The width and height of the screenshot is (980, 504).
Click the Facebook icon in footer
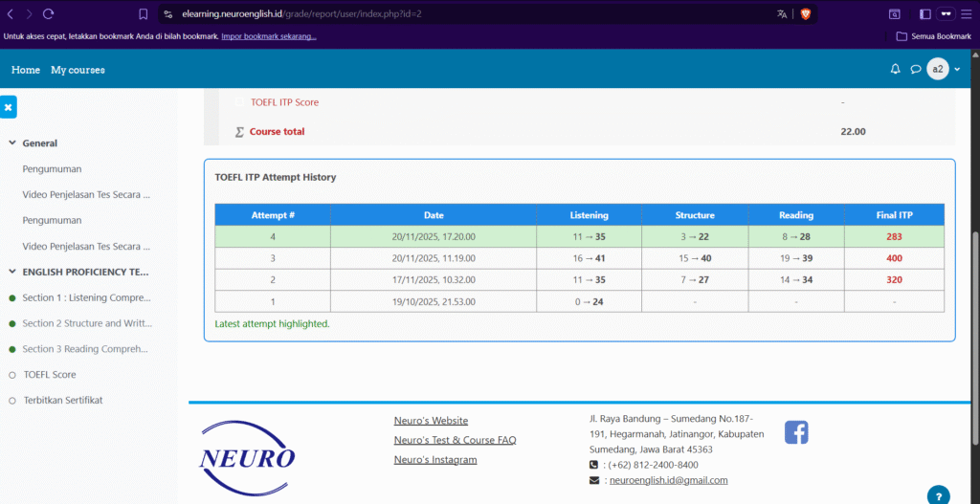pos(796,432)
